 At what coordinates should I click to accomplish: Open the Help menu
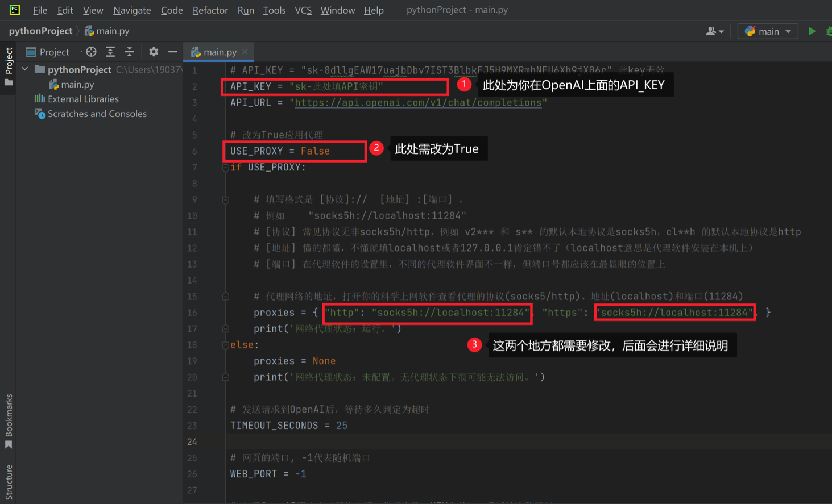click(x=374, y=10)
